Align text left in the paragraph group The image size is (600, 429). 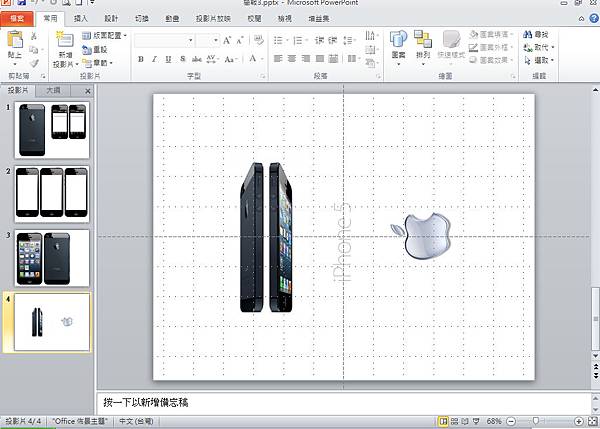(278, 59)
